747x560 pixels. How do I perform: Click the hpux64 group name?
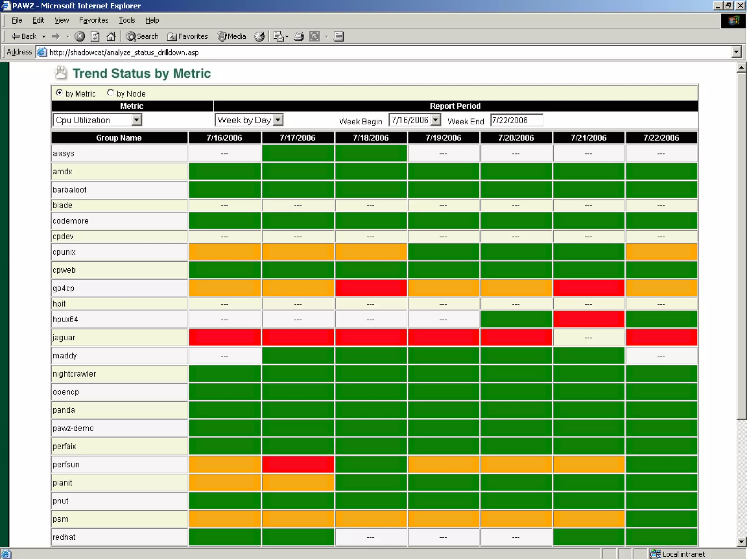coord(65,320)
